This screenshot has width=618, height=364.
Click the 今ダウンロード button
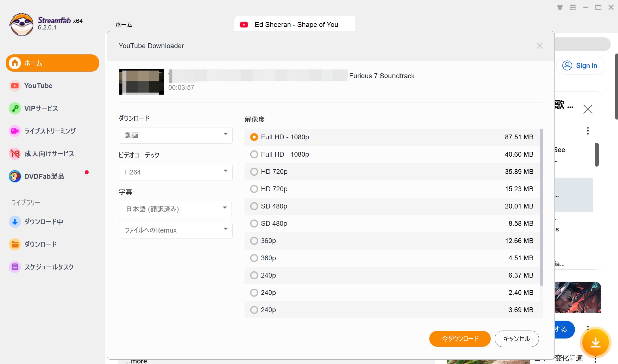click(x=460, y=339)
